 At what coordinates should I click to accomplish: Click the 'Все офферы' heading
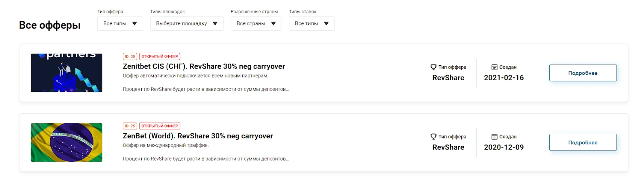[50, 25]
